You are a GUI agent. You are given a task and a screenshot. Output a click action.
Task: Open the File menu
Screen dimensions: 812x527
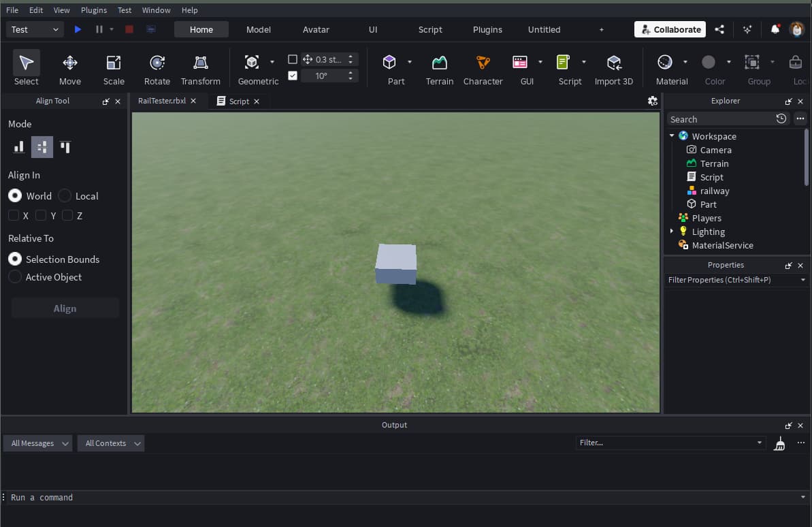pos(12,10)
